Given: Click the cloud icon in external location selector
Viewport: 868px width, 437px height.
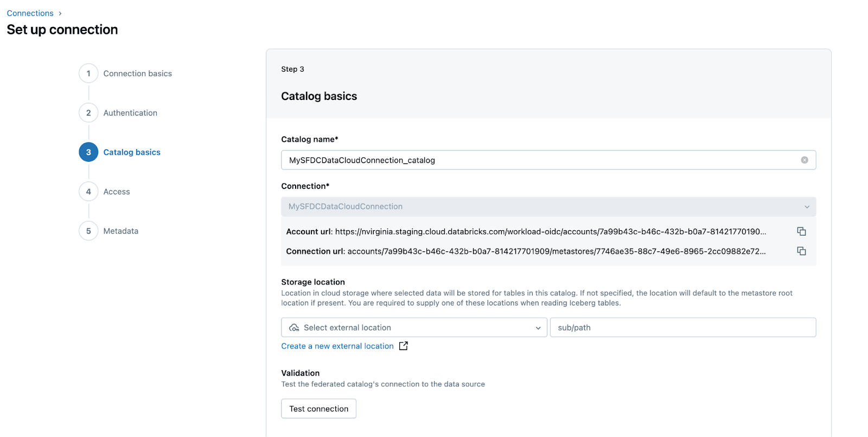Looking at the screenshot, I should pos(294,327).
